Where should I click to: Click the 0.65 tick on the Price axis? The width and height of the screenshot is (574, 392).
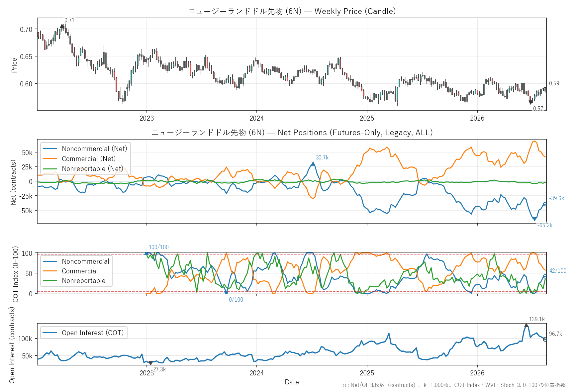[x=26, y=56]
